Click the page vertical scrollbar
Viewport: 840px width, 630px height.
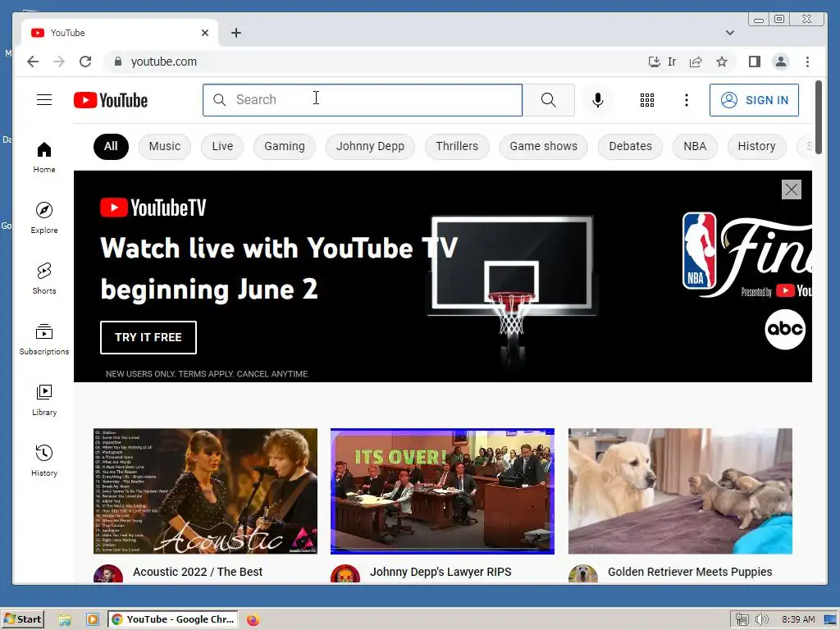point(818,116)
